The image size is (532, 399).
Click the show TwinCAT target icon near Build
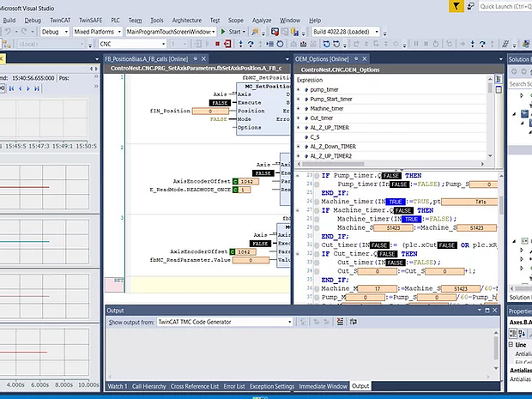click(294, 32)
